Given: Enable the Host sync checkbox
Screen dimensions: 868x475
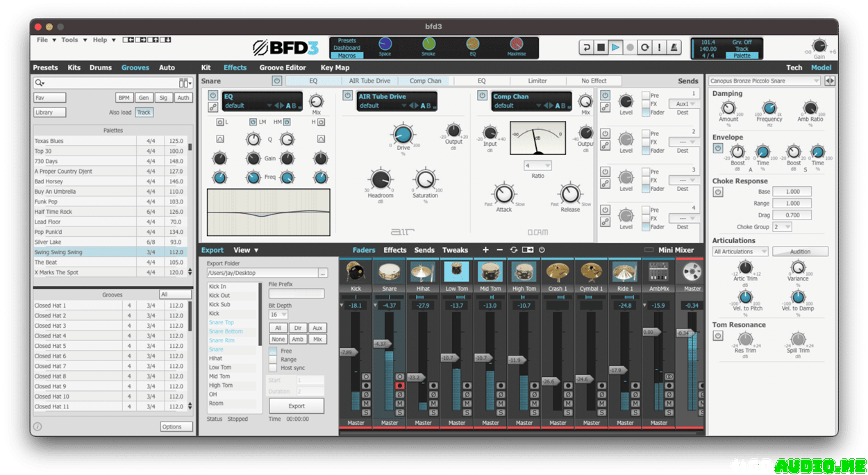Looking at the screenshot, I should click(273, 368).
